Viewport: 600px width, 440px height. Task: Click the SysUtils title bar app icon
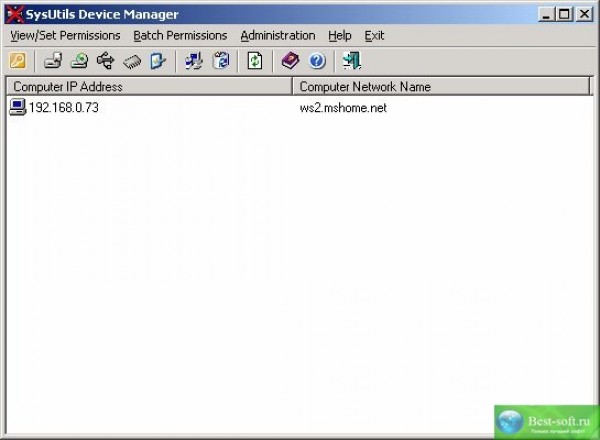(15, 14)
